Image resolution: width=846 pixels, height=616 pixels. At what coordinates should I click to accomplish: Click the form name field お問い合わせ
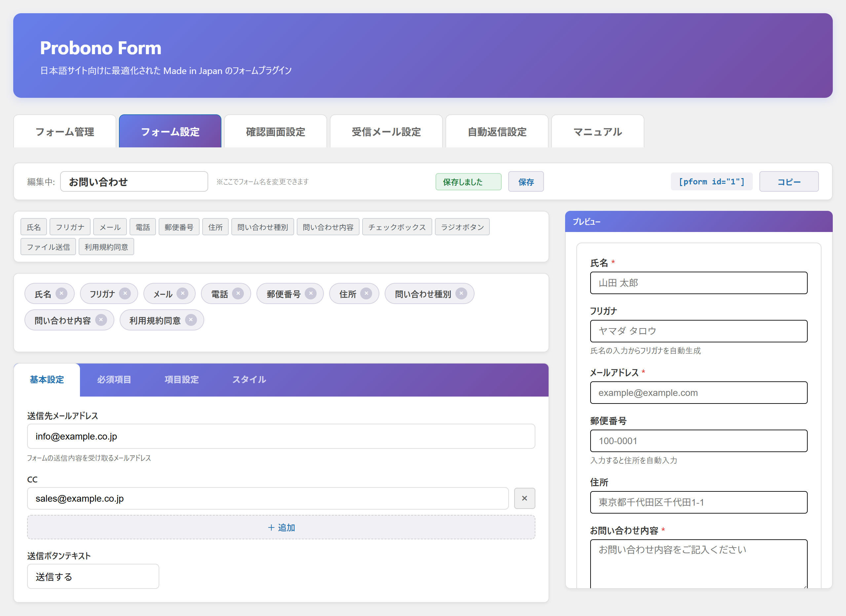pos(134,182)
